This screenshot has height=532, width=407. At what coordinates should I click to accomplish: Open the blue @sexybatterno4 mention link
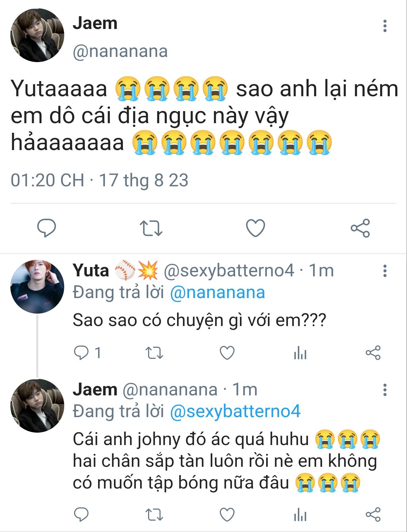click(x=235, y=412)
